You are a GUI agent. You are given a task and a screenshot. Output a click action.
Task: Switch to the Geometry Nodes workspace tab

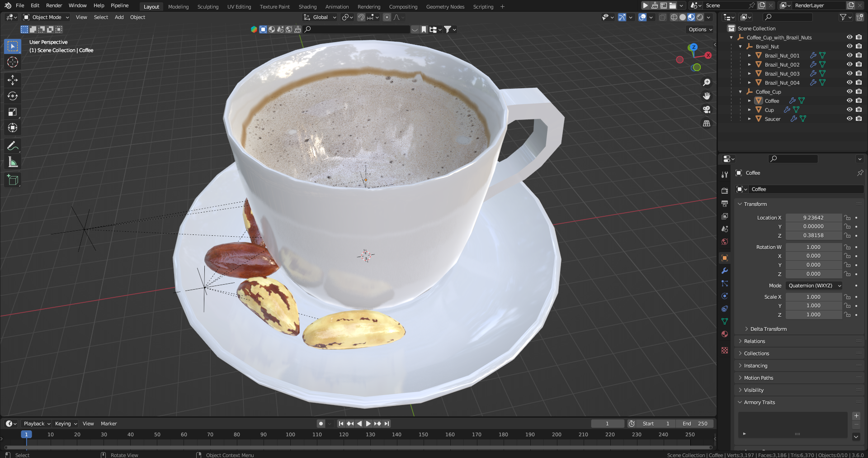(x=445, y=7)
